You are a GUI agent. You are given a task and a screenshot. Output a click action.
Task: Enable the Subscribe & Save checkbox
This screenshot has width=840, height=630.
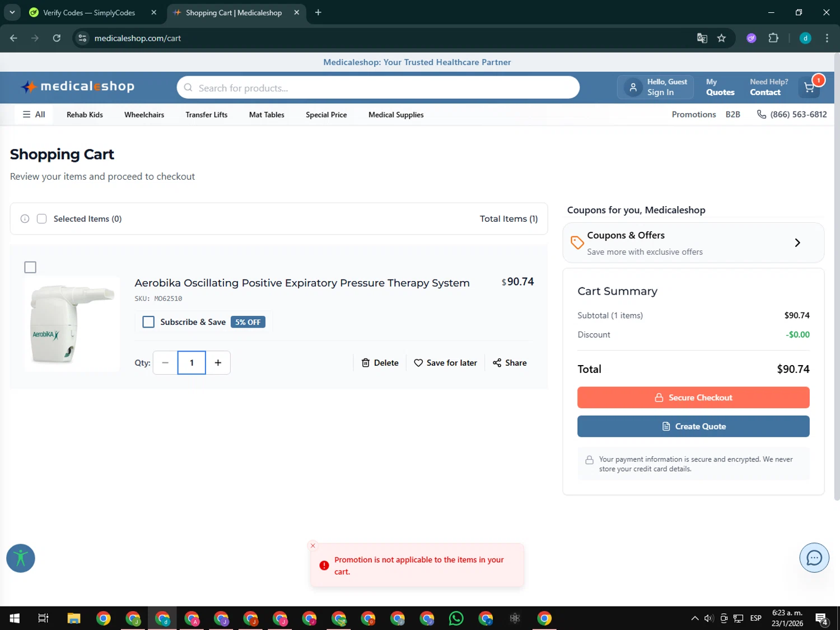[x=148, y=322]
